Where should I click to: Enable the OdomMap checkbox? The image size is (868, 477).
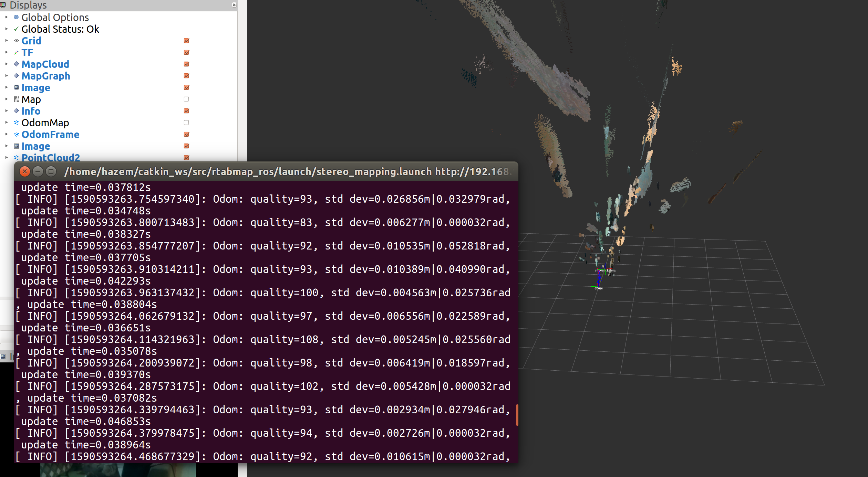click(x=186, y=123)
